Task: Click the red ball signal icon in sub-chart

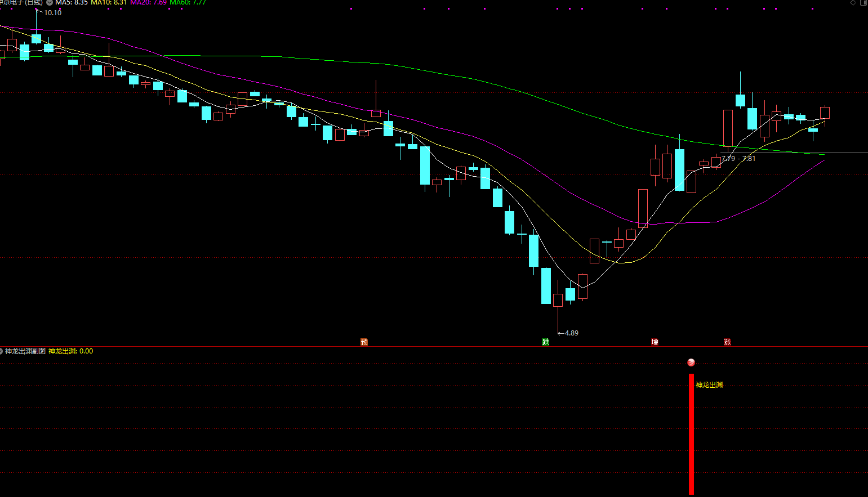Action: [691, 362]
